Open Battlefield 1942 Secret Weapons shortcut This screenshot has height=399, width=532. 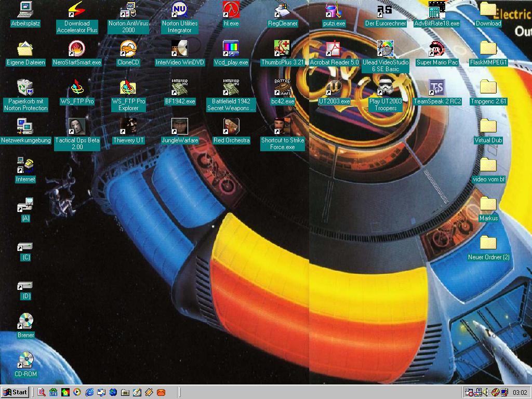pyautogui.click(x=231, y=95)
